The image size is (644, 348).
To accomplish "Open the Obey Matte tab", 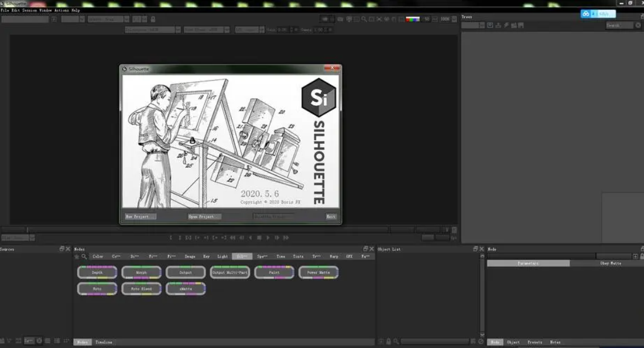I will (610, 263).
